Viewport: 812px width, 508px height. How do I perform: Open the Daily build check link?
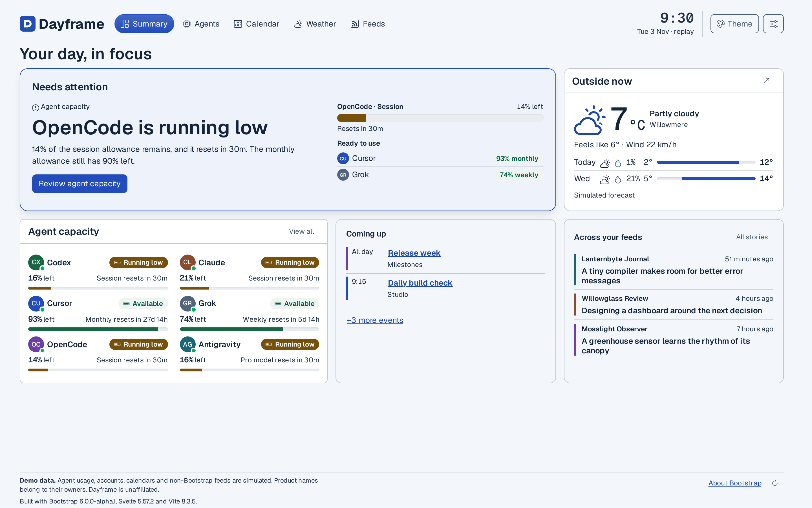pos(420,283)
